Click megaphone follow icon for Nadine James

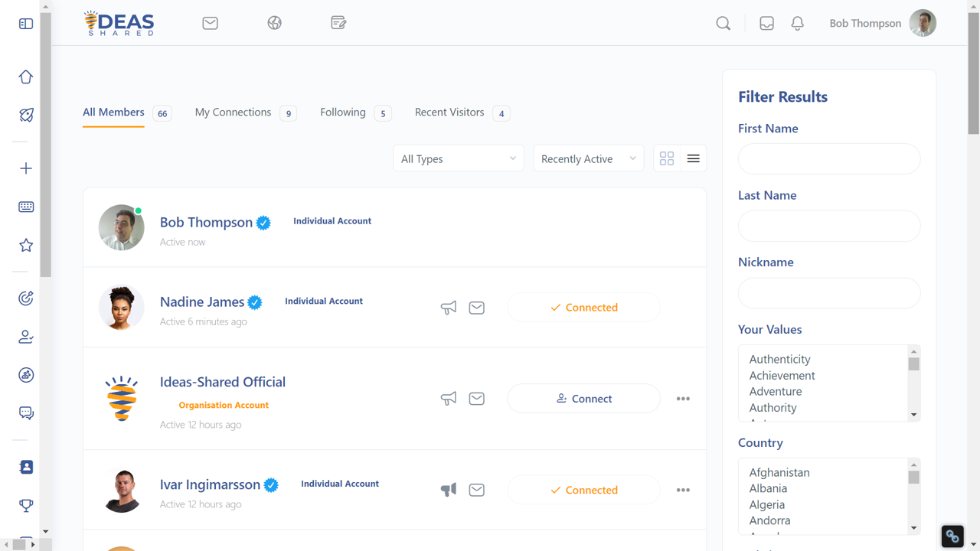pyautogui.click(x=449, y=308)
